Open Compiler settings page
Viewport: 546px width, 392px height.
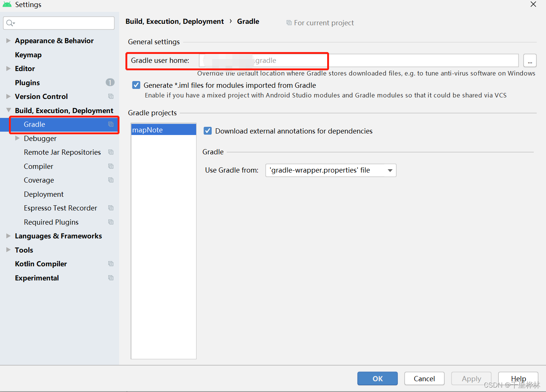(x=38, y=166)
